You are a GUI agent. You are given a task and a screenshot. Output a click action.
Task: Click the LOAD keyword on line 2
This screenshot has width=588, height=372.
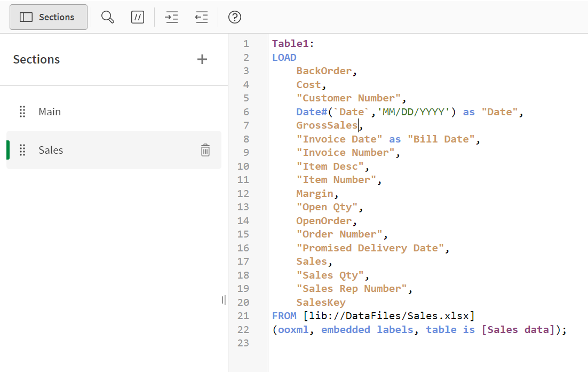(284, 58)
